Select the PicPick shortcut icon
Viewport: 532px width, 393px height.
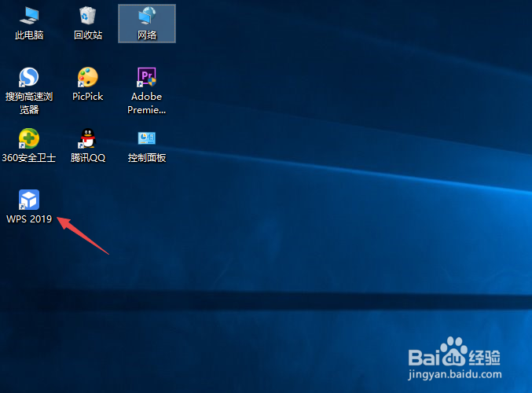pos(88,77)
